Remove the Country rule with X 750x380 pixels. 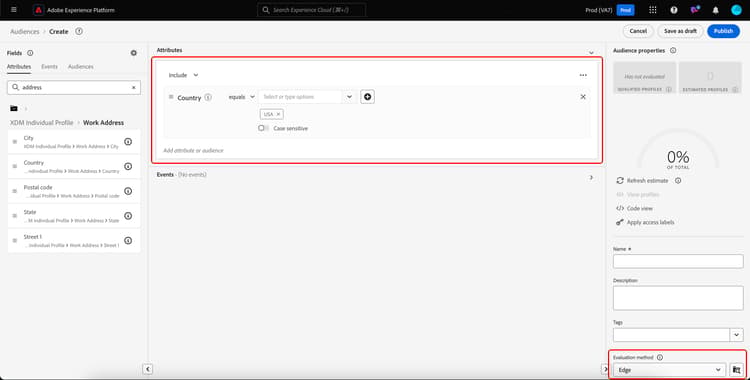pos(583,97)
